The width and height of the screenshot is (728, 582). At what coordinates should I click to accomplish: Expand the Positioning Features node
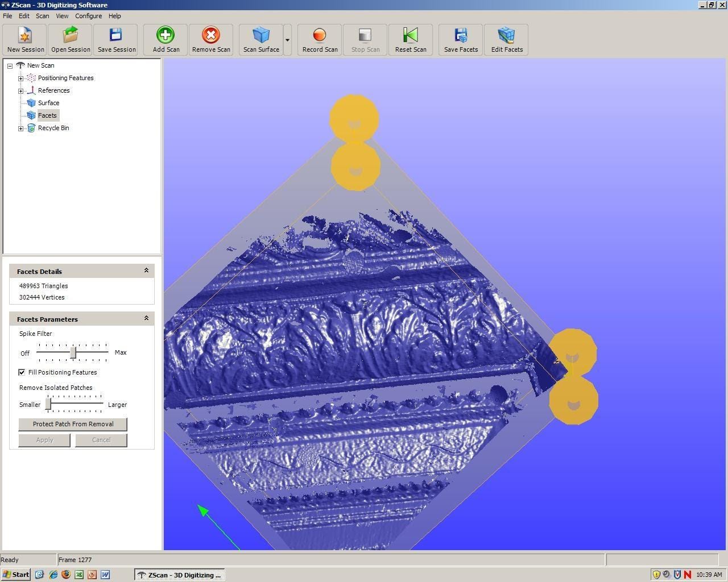pyautogui.click(x=20, y=78)
